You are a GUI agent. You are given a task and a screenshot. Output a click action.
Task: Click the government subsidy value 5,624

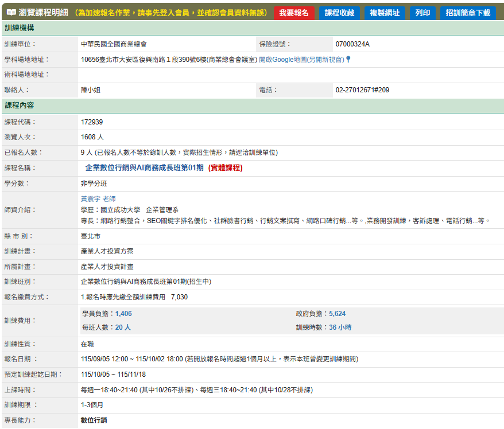tap(337, 314)
